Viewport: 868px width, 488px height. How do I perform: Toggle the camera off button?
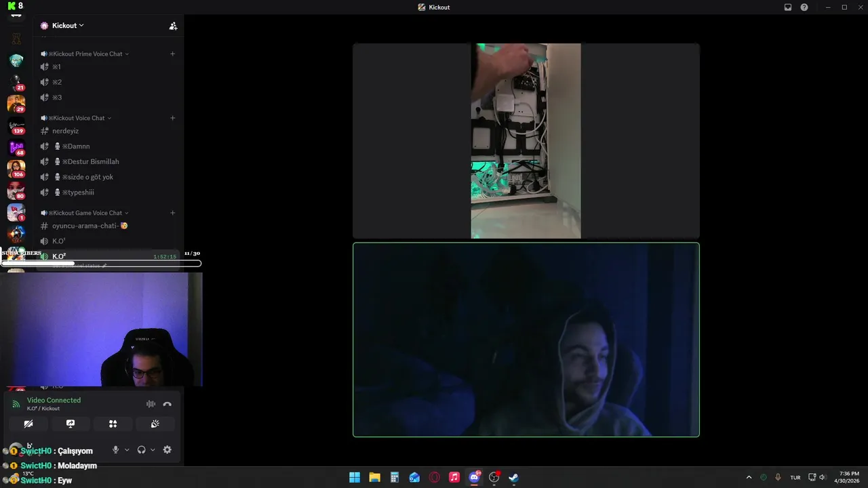coord(28,424)
